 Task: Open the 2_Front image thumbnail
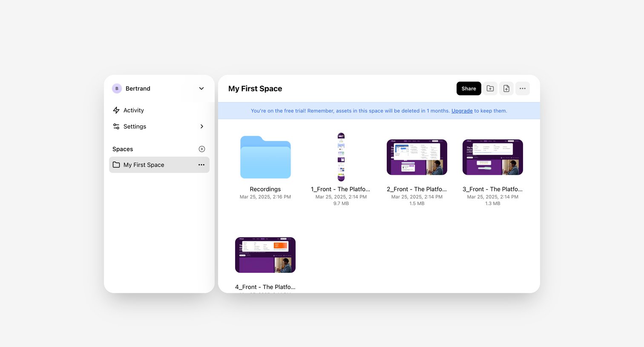[417, 157]
